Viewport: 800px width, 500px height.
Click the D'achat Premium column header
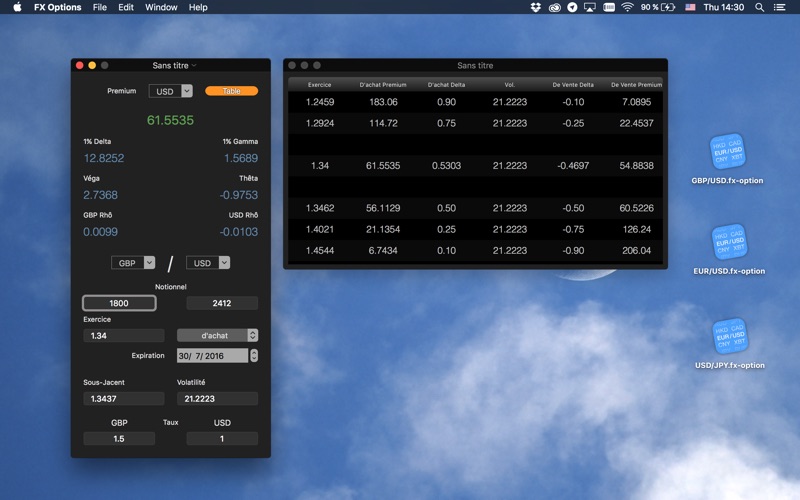click(383, 85)
